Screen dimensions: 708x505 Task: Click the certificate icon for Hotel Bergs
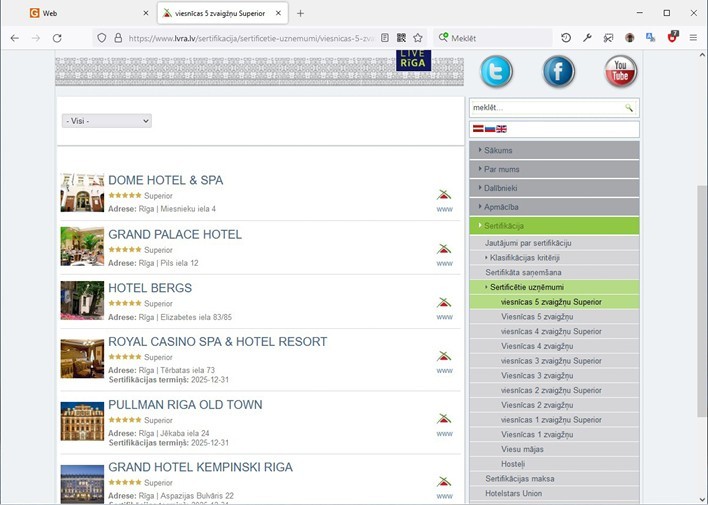pyautogui.click(x=444, y=302)
